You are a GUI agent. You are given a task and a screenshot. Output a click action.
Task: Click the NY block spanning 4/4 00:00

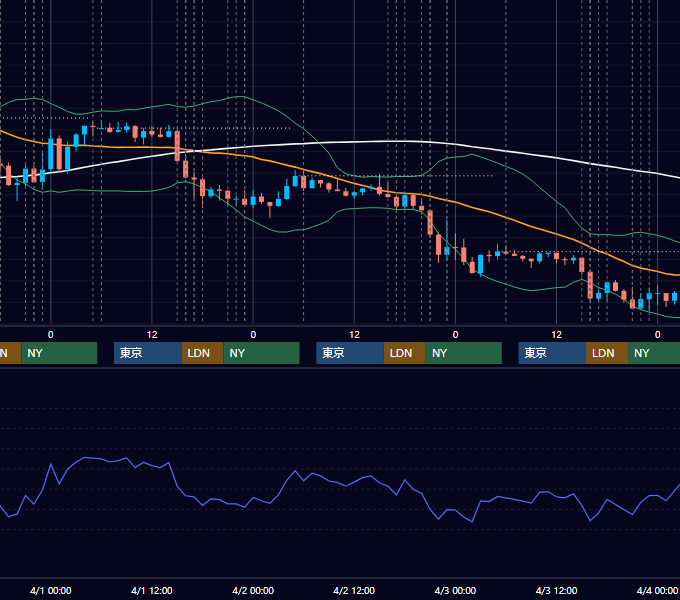point(654,353)
